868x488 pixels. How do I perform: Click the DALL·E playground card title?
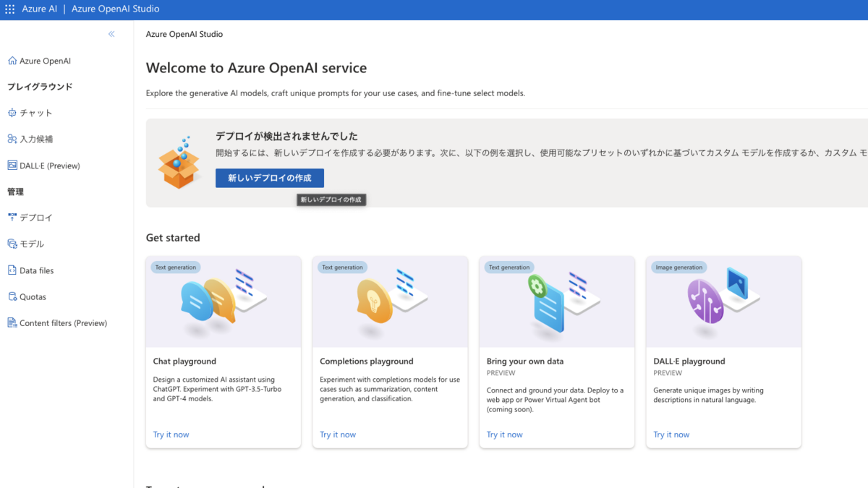[x=689, y=361]
